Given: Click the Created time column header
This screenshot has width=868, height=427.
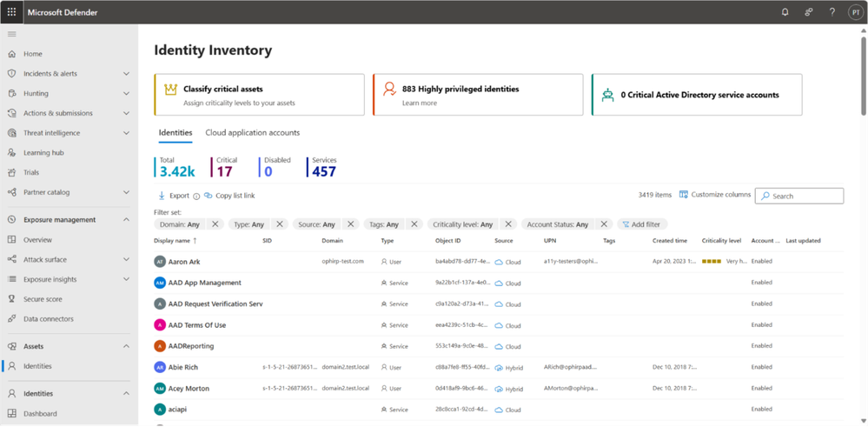Looking at the screenshot, I should tap(670, 241).
